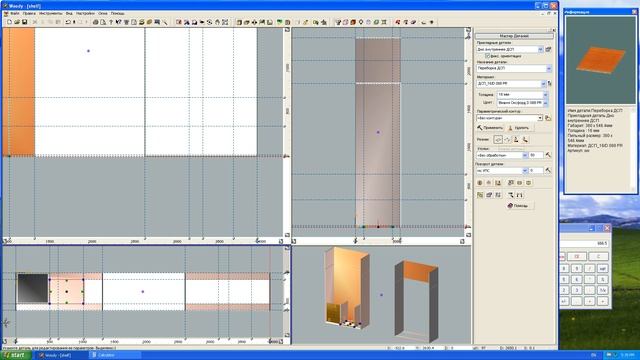This screenshot has width=640, height=360.
Task: Open the Файл menu
Action: click(x=15, y=13)
